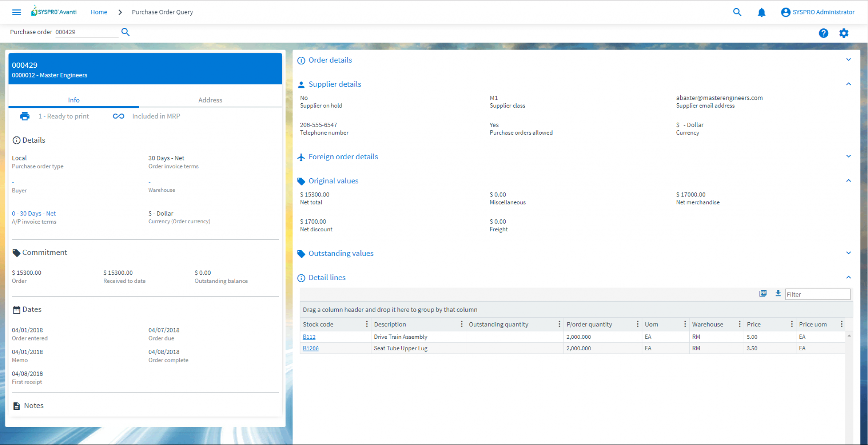Click inside the Filter text box
This screenshot has height=445, width=868.
(x=818, y=294)
